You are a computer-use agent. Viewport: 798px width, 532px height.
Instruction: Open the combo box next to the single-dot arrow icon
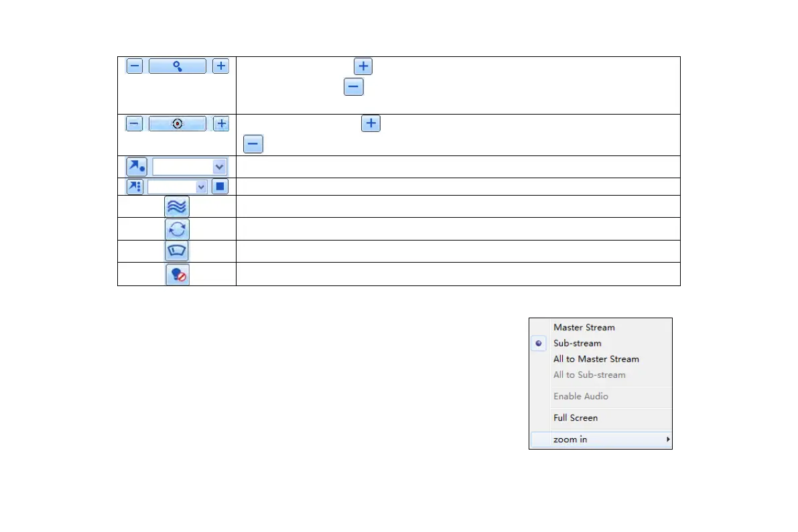tap(190, 166)
